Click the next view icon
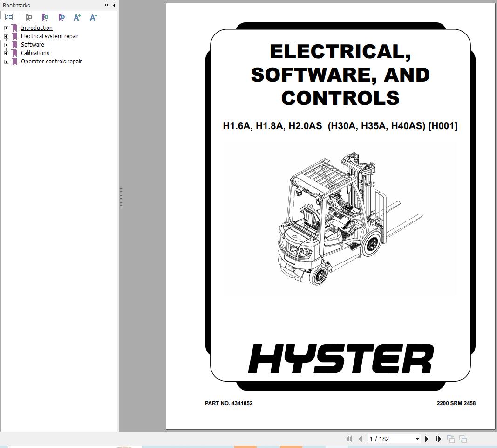This screenshot has height=448, width=497. [463, 439]
